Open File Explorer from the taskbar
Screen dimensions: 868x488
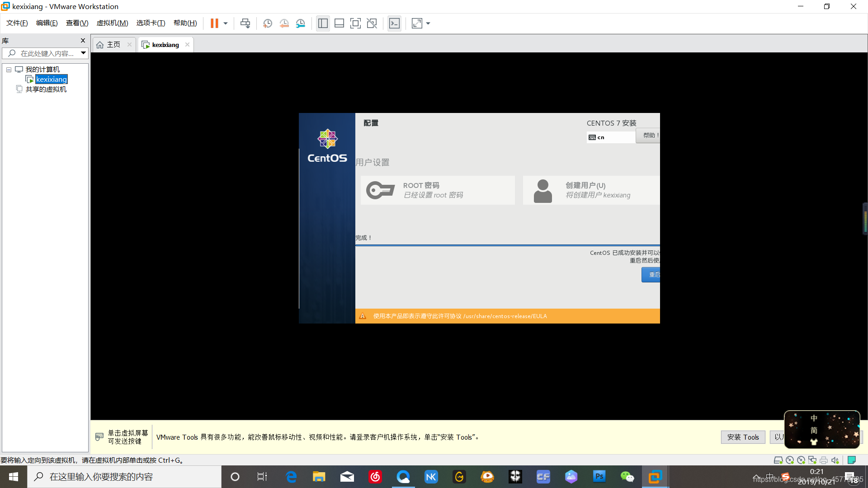coord(319,477)
